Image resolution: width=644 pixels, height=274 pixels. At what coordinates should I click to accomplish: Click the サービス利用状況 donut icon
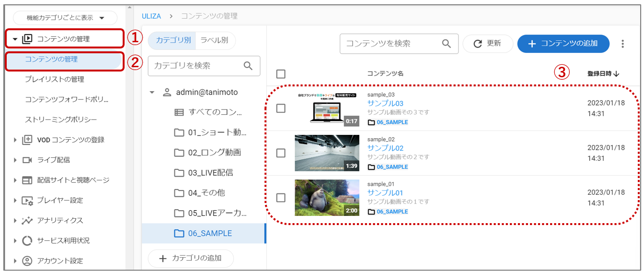click(x=27, y=240)
